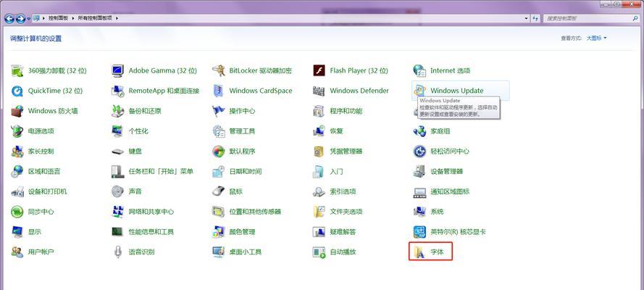Open the 字体 fonts icon
This screenshot has height=290, width=644.
click(419, 252)
